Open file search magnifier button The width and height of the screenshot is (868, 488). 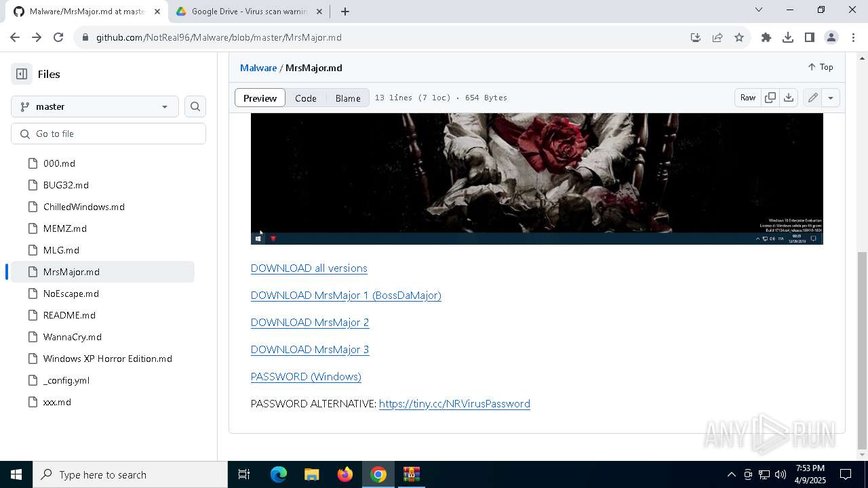click(195, 106)
